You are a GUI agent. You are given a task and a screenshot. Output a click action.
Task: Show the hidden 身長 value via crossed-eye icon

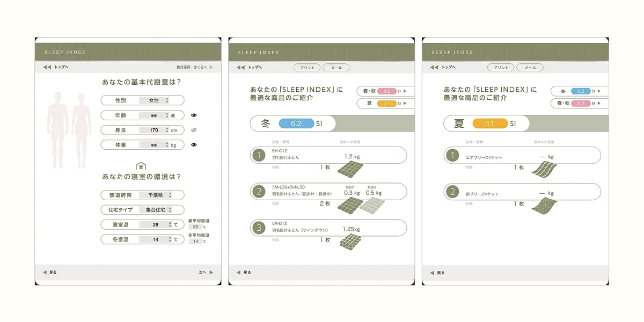pos(193,130)
